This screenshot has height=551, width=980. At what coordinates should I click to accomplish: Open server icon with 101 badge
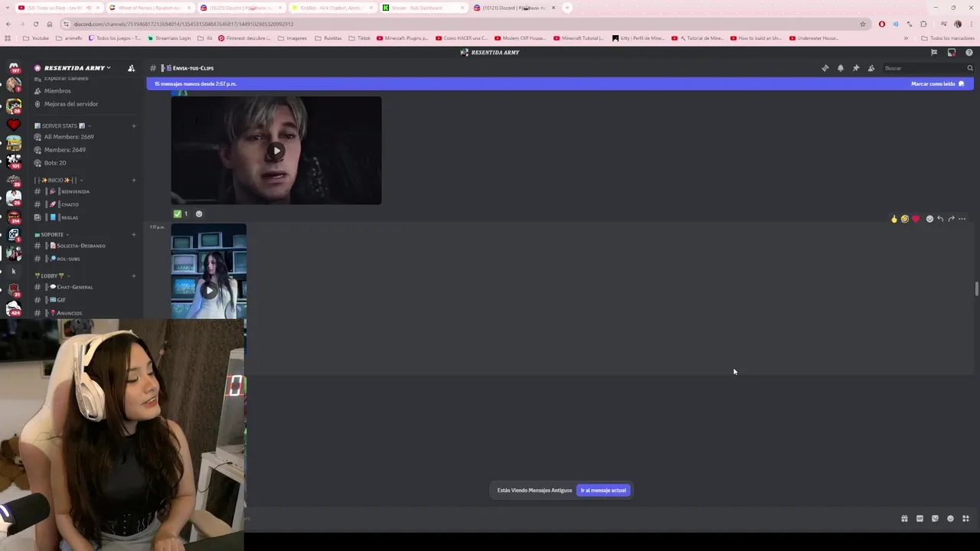[14, 161]
